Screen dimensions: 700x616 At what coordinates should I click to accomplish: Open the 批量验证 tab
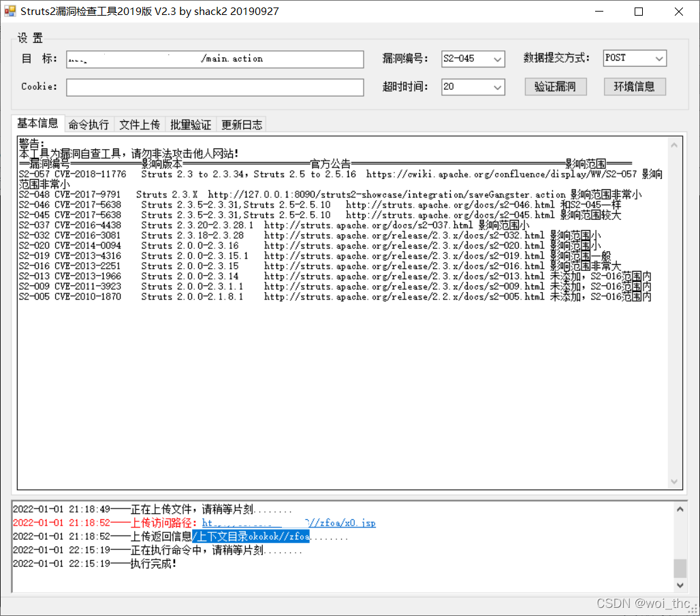point(191,125)
